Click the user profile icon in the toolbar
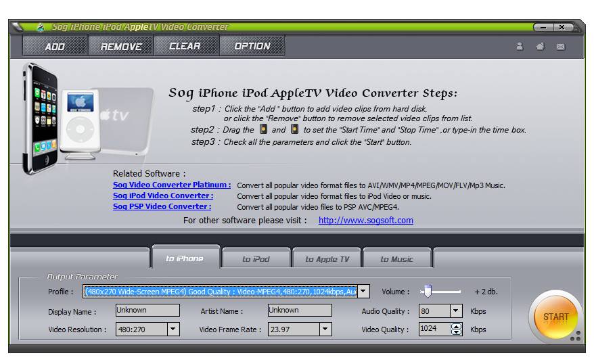 (520, 46)
